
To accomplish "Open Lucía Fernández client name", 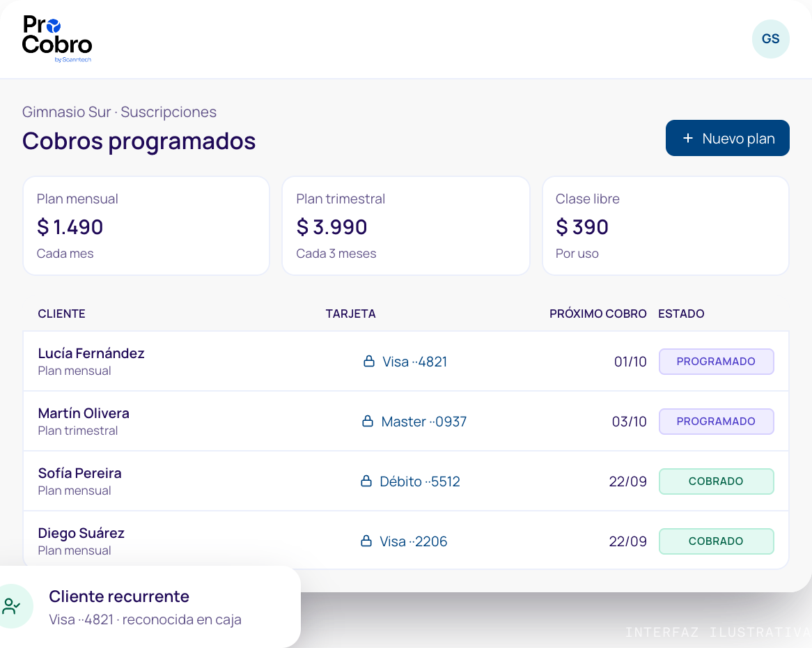I will pyautogui.click(x=91, y=353).
